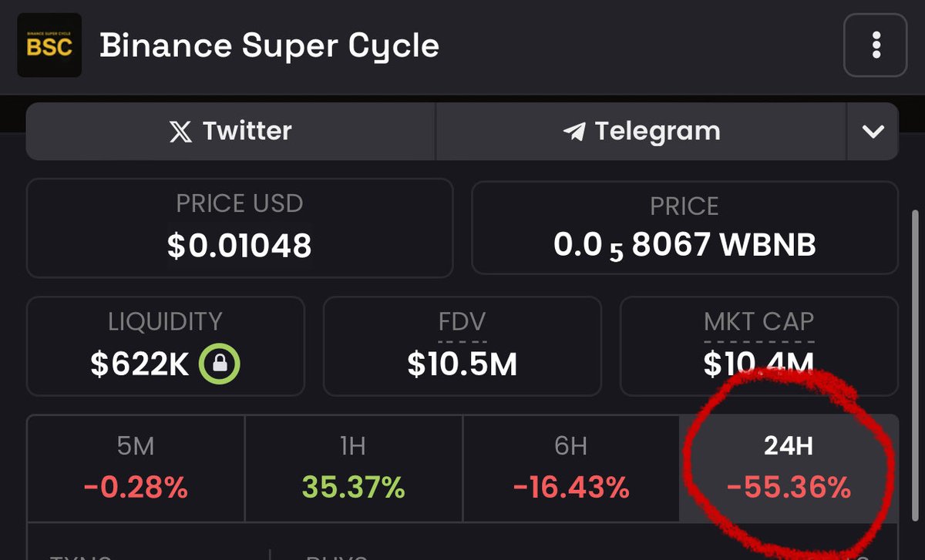
Task: Click the X logo icon
Action: (x=180, y=132)
